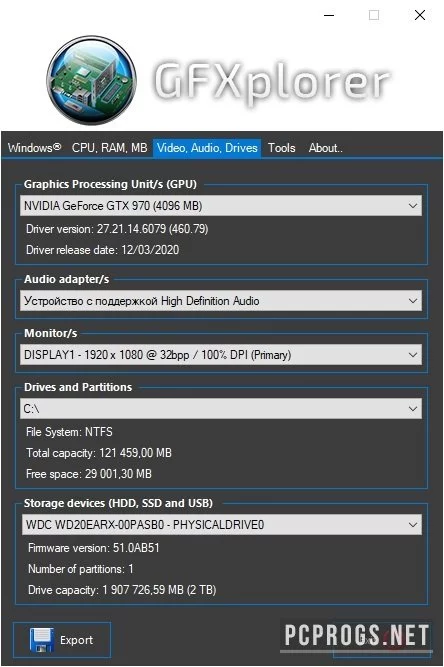This screenshot has height=667, width=444.
Task: Minimize the GFXplorer window
Action: pos(329,15)
